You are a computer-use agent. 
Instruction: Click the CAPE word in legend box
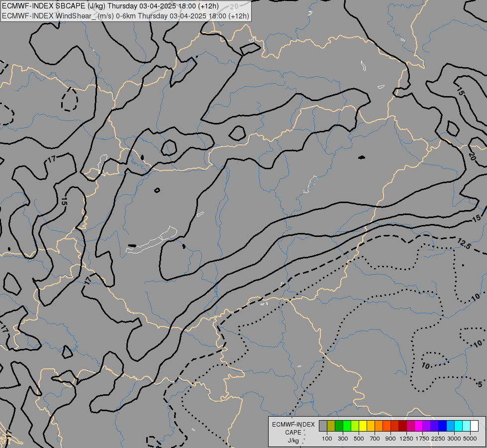(293, 433)
